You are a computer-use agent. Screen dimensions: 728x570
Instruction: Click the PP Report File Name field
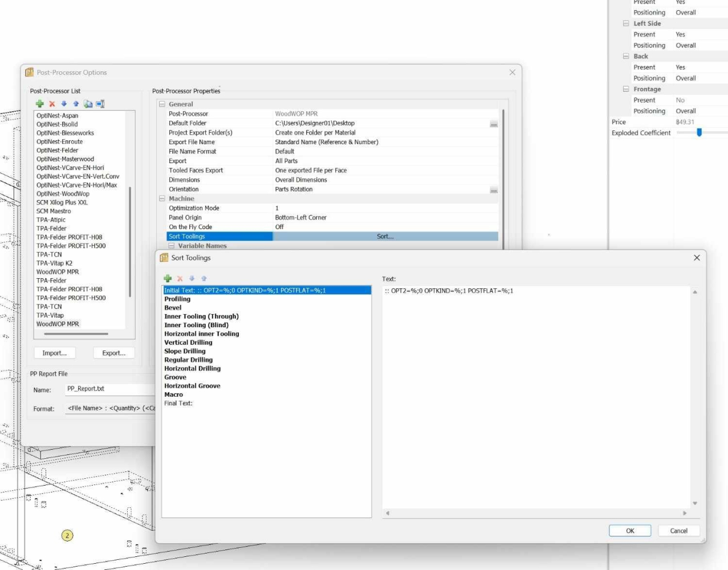[109, 389]
